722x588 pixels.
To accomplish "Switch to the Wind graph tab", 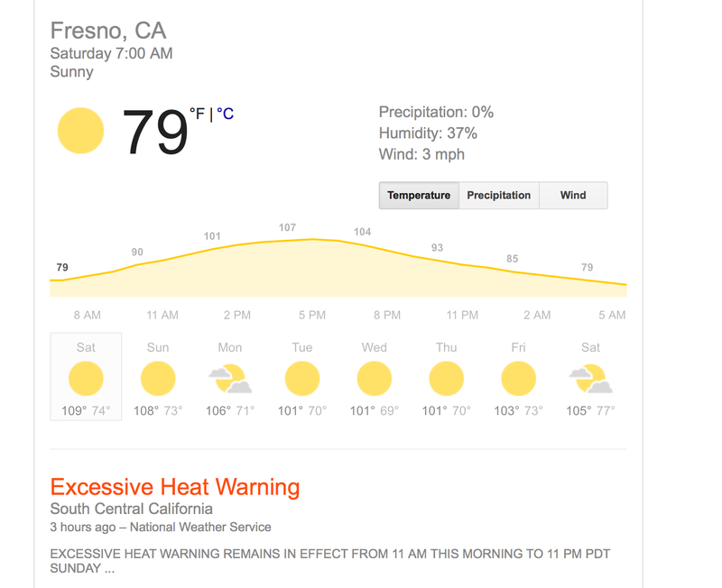I will [x=573, y=196].
